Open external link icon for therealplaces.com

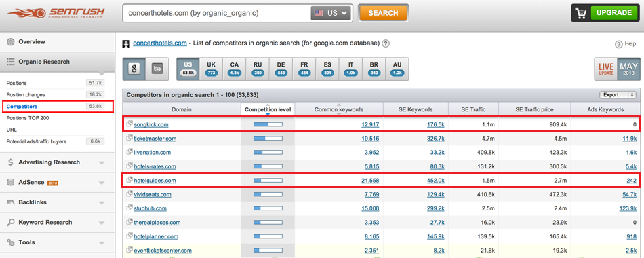129,222
